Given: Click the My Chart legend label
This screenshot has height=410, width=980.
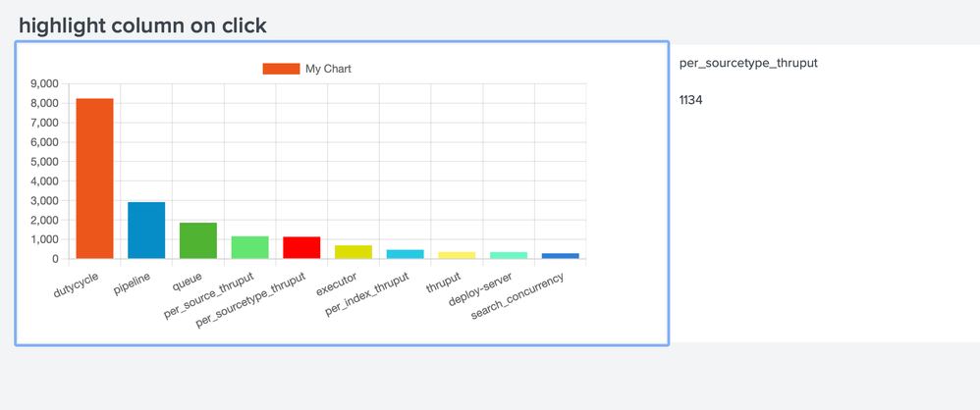Looking at the screenshot, I should pos(328,69).
